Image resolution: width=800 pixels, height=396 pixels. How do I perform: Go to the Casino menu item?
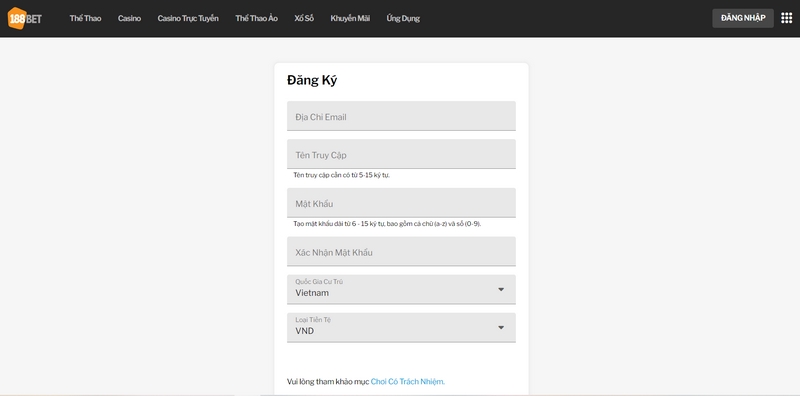(129, 18)
